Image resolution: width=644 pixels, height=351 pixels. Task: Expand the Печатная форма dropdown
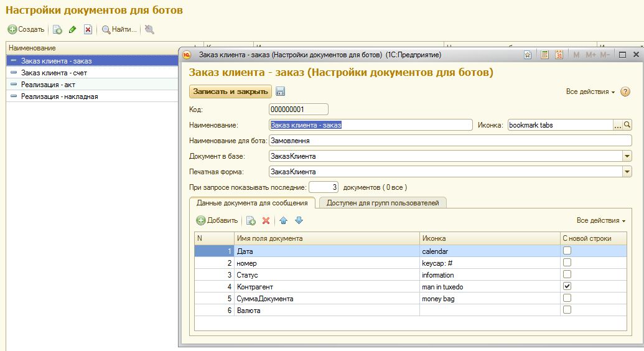[627, 172]
